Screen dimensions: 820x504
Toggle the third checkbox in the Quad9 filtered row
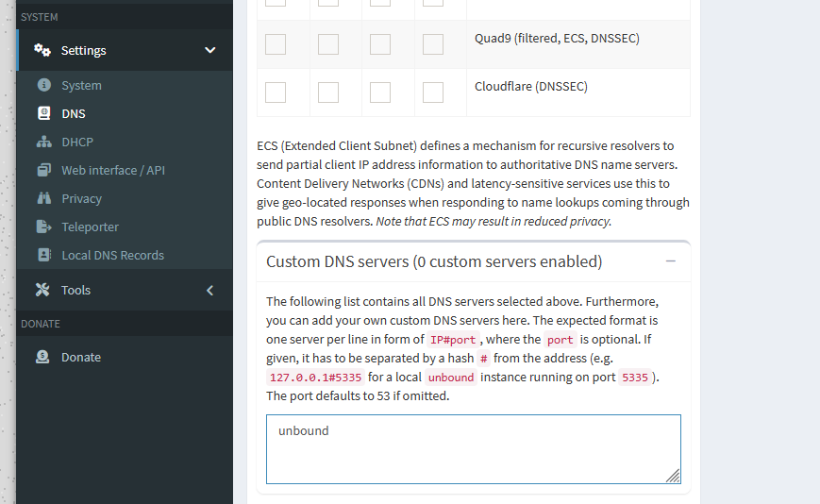pos(381,44)
